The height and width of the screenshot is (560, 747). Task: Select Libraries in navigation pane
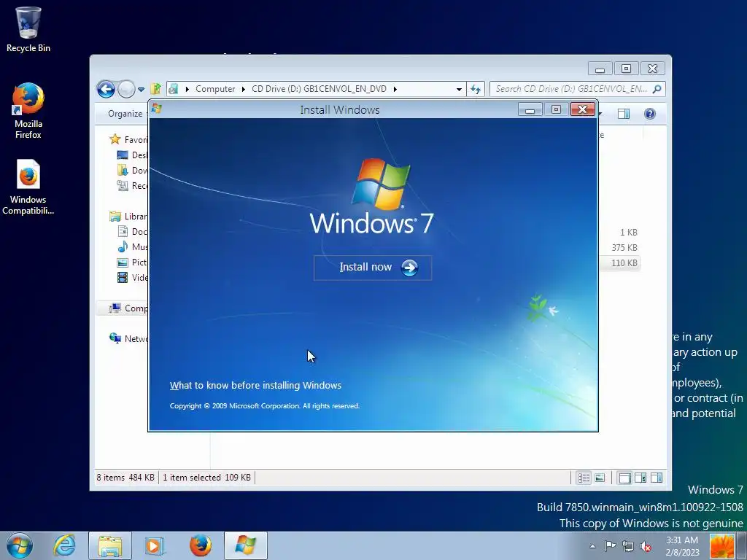(x=128, y=216)
